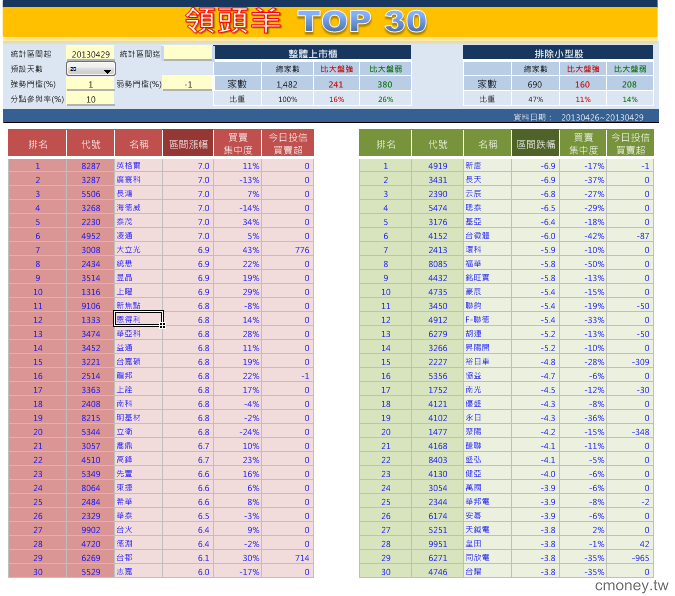Click the value -87 in row 4152
This screenshot has height=596, width=675.
click(630, 236)
